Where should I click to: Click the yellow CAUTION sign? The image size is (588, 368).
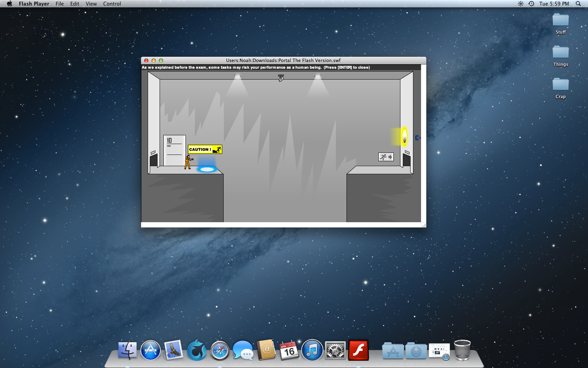pyautogui.click(x=205, y=149)
